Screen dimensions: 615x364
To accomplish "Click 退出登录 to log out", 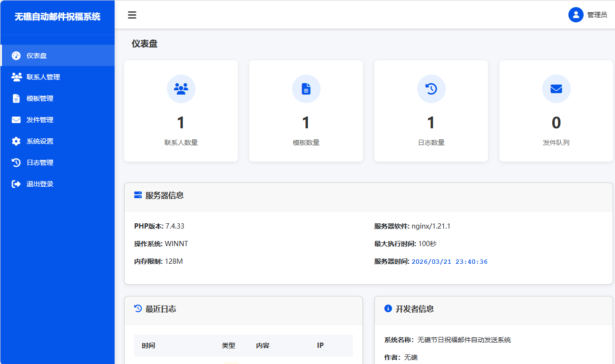I will coord(39,183).
